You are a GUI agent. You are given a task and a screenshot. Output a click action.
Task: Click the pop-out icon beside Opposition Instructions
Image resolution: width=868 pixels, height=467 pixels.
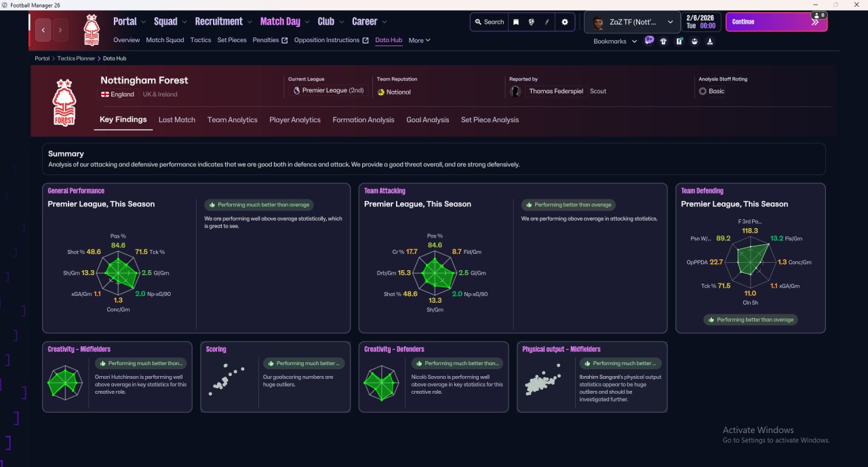[366, 40]
